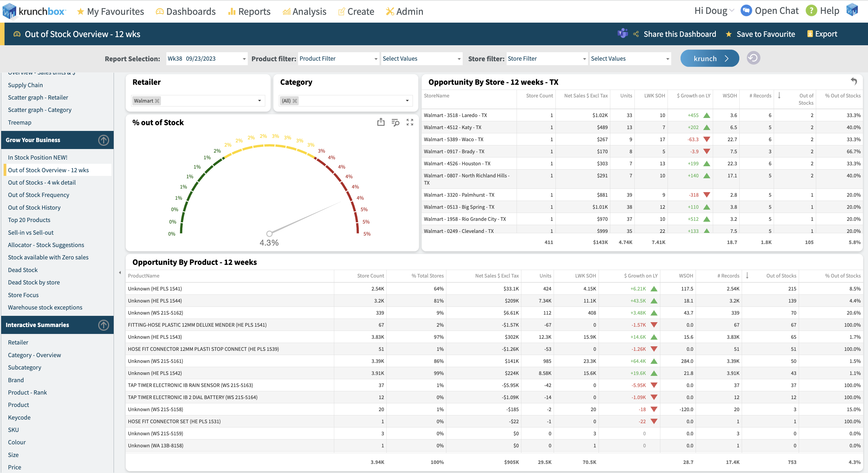Open the Create menu
The width and height of the screenshot is (868, 473).
pyautogui.click(x=356, y=11)
